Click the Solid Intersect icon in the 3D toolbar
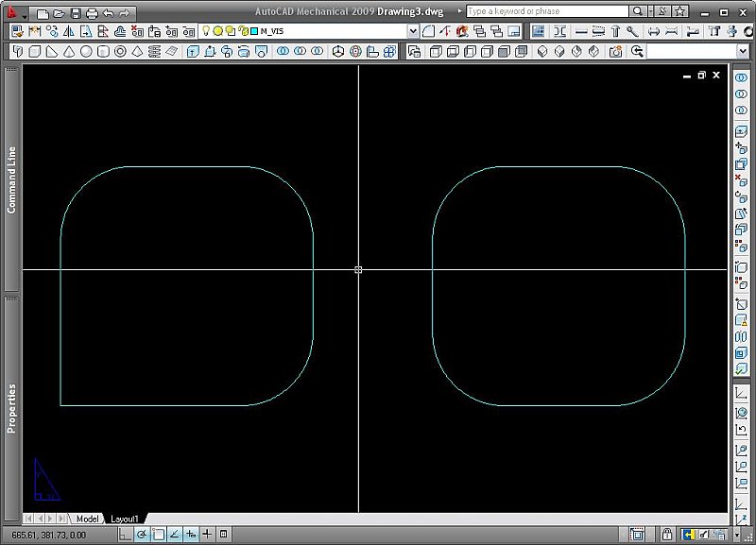Viewport: 756px width, 545px height. tap(317, 51)
